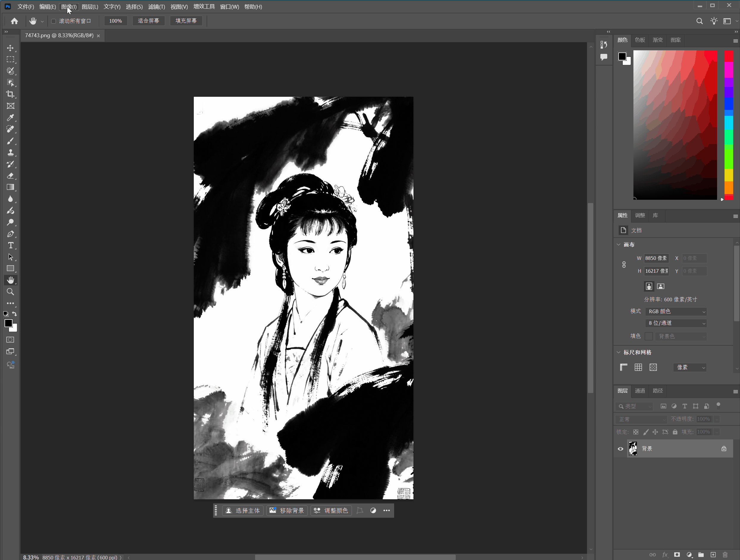Open the Home screen icon
The image size is (740, 560).
14,21
